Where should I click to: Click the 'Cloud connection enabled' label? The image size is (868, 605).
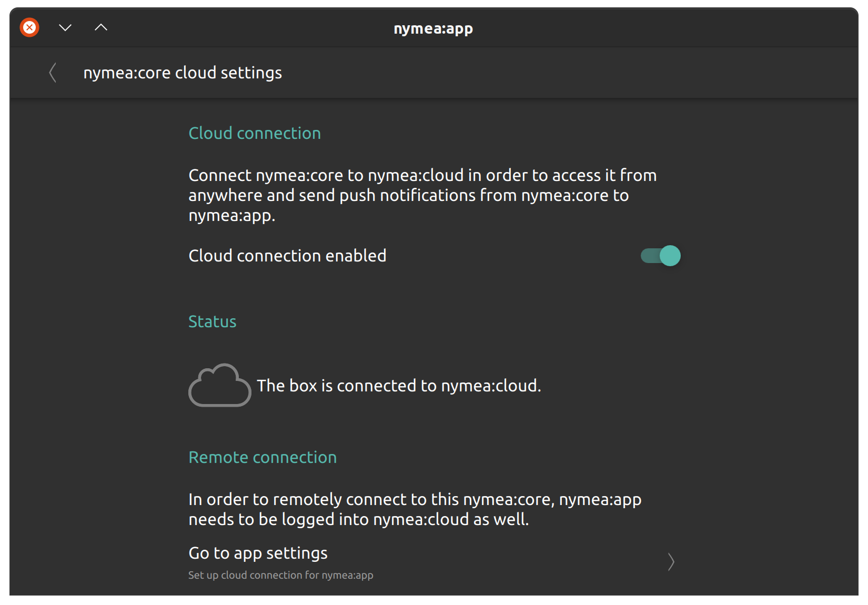[287, 256]
